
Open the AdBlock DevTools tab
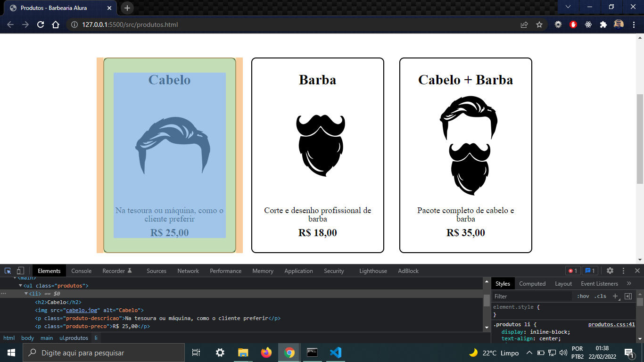point(408,271)
